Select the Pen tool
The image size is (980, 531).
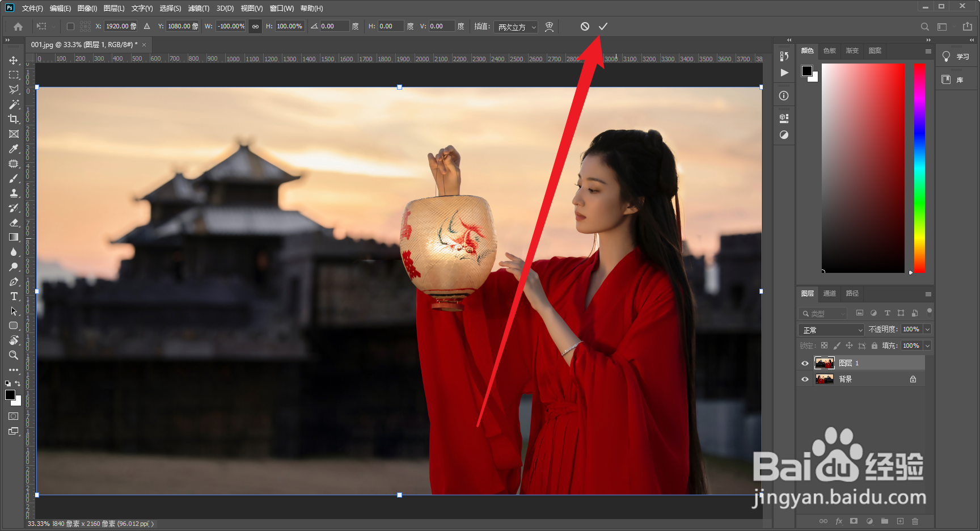[14, 281]
